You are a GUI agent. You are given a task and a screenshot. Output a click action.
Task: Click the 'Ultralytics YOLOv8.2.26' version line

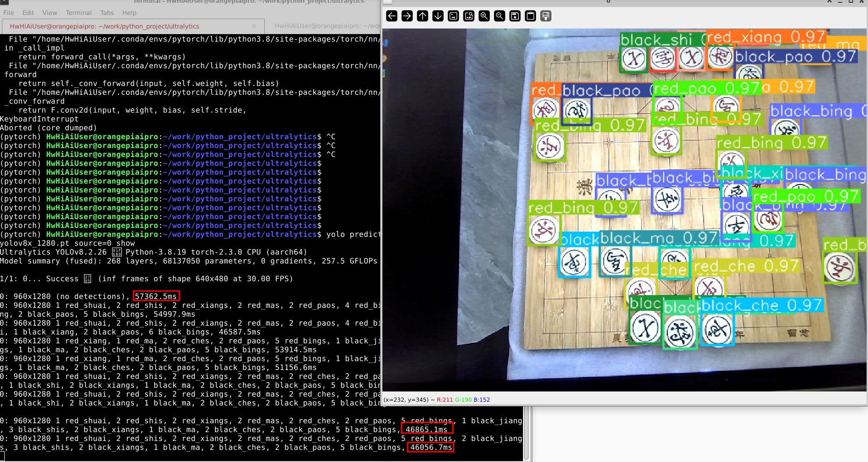(154, 252)
